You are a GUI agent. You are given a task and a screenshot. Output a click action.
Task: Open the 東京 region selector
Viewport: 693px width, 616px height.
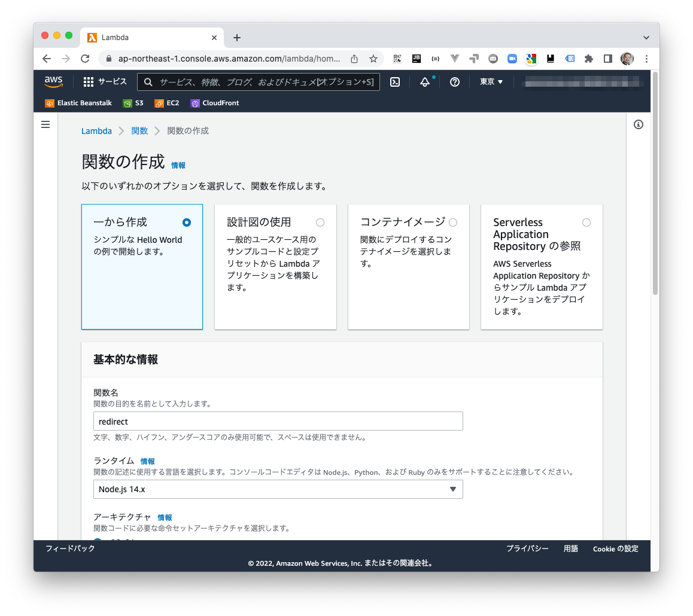click(x=490, y=82)
